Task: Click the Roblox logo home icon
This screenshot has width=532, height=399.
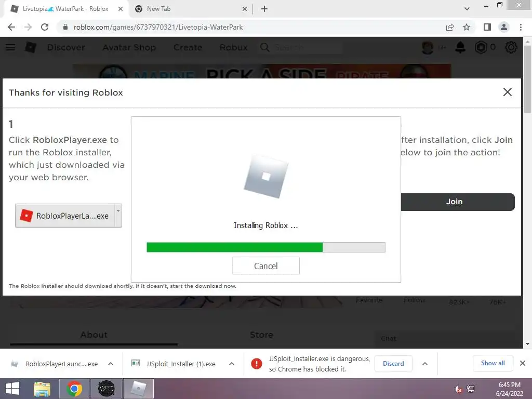Action: point(31,47)
